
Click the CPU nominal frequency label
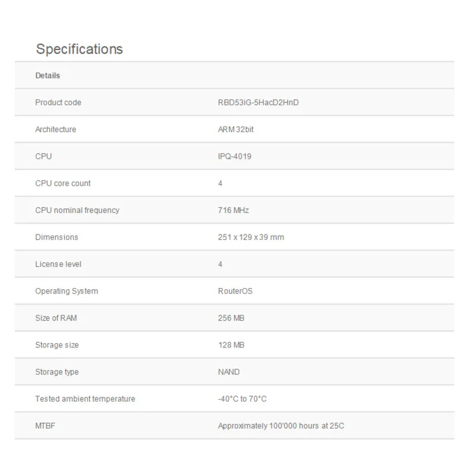(x=77, y=210)
